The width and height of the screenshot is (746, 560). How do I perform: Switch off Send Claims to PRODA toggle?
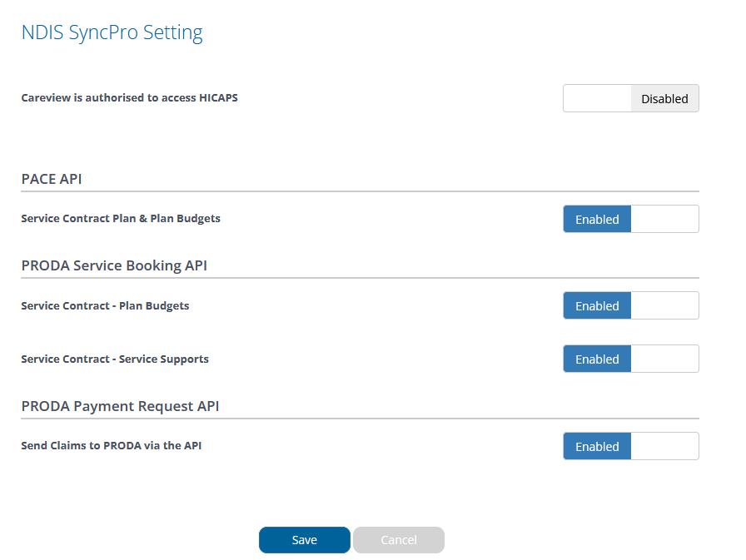(x=631, y=446)
